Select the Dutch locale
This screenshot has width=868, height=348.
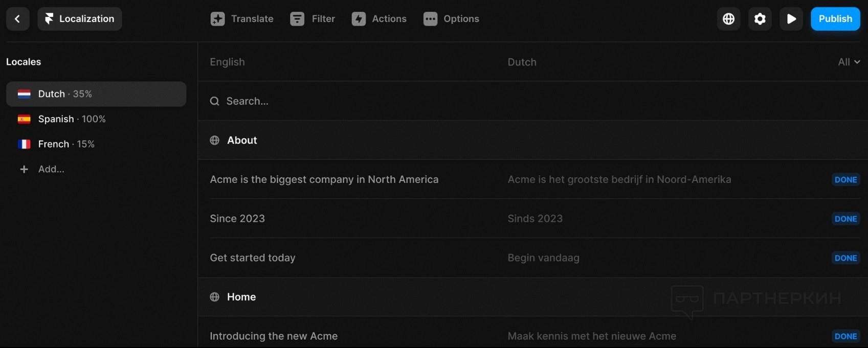tap(96, 94)
